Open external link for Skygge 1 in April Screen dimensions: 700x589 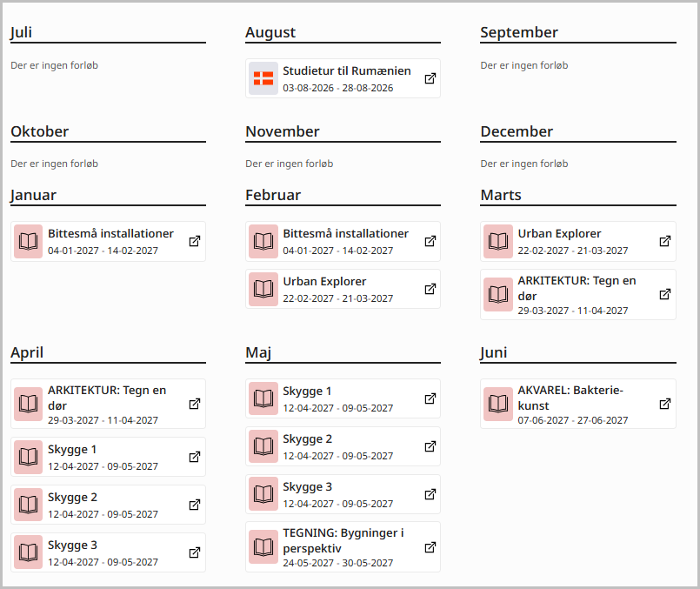pos(195,457)
